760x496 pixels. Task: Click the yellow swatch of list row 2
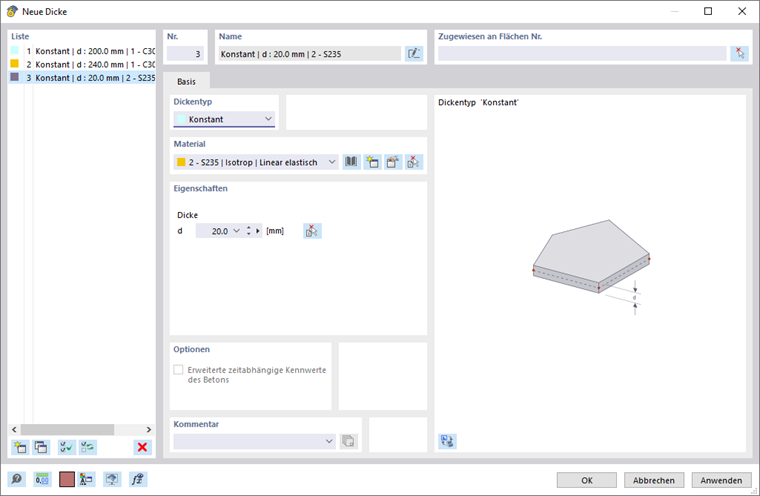pos(15,64)
